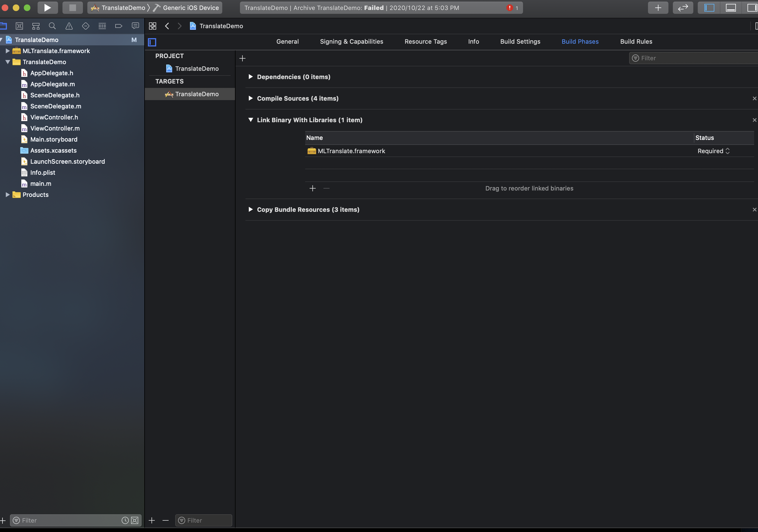Click the build phases Filter field
The height and width of the screenshot is (532, 758).
pos(693,58)
